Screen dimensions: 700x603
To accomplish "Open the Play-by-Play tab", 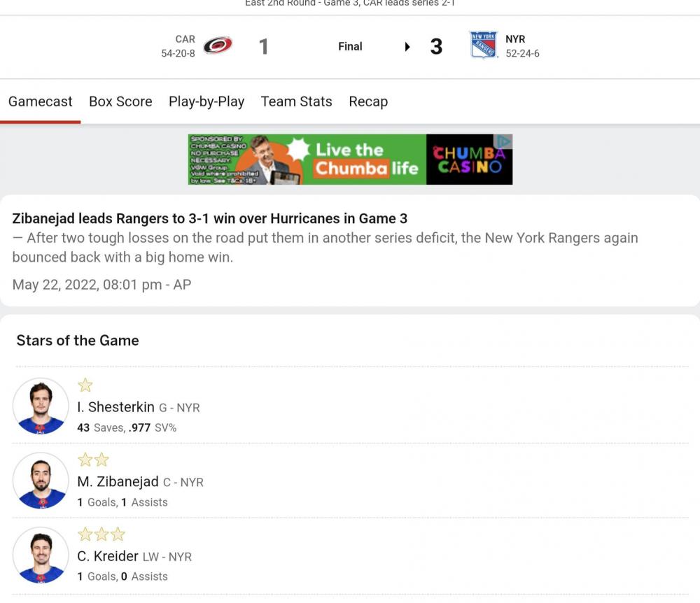I will 206,101.
